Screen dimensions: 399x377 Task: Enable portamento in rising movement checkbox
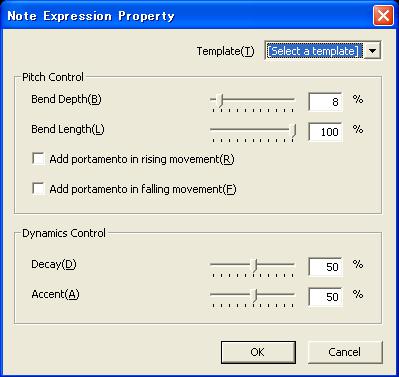coord(38,159)
